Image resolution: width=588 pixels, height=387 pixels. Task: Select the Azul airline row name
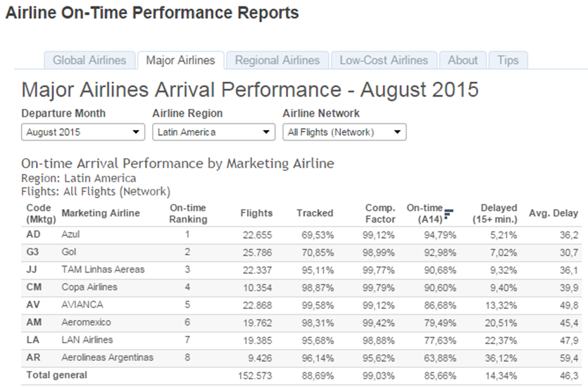click(70, 234)
